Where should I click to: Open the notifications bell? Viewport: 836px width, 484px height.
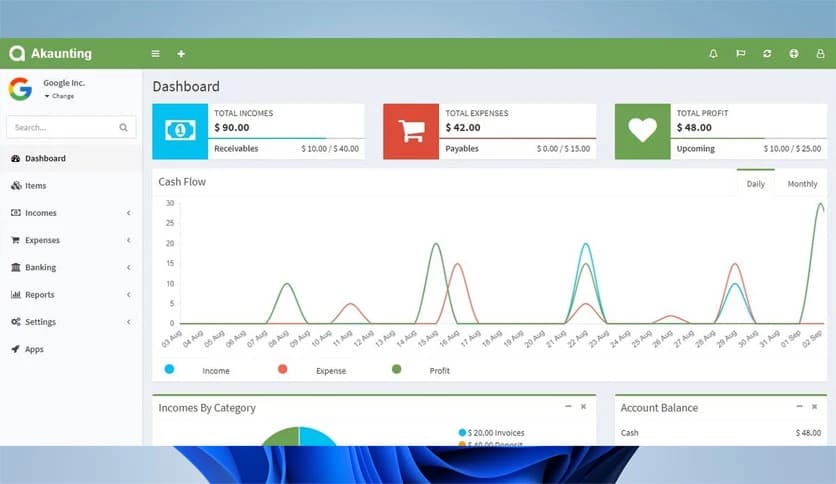point(713,53)
